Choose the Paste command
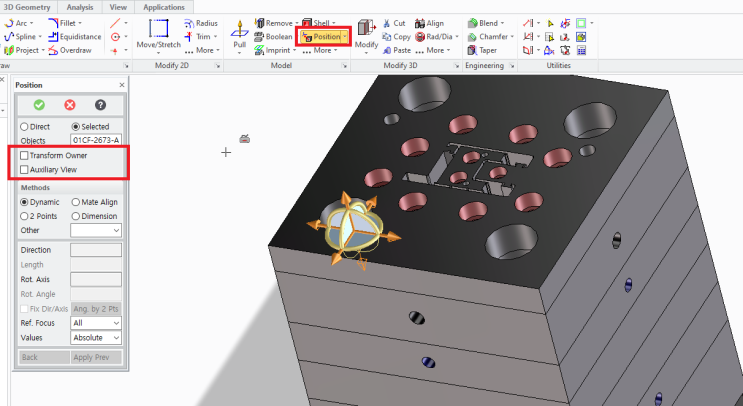Screen dimensions: 743x406 point(397,50)
